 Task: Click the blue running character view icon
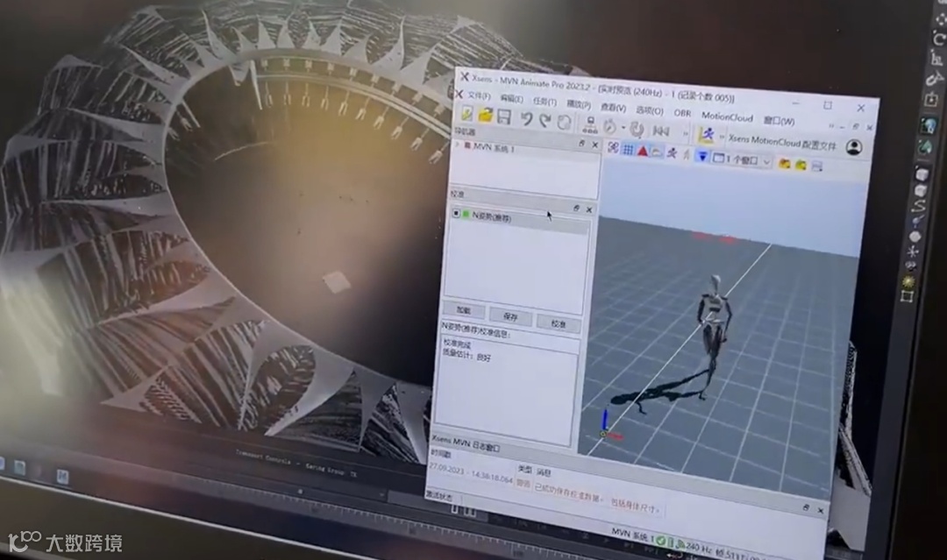[x=672, y=153]
